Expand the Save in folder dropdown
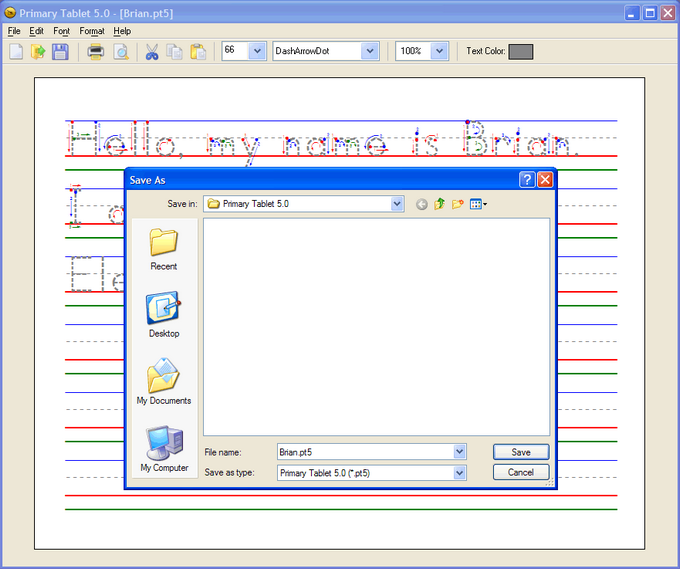The width and height of the screenshot is (680, 569). tap(397, 204)
